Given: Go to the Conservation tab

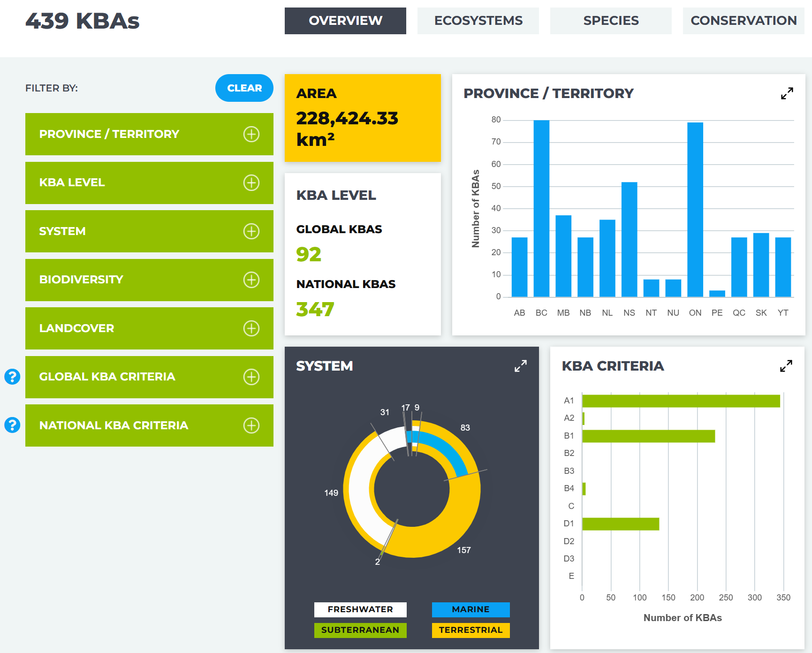Looking at the screenshot, I should 744,21.
